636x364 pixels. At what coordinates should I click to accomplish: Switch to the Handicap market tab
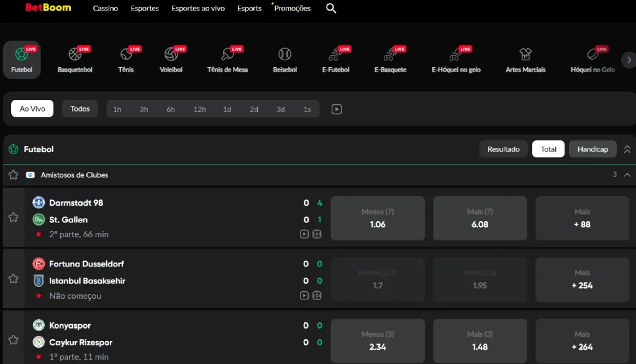[x=593, y=149]
